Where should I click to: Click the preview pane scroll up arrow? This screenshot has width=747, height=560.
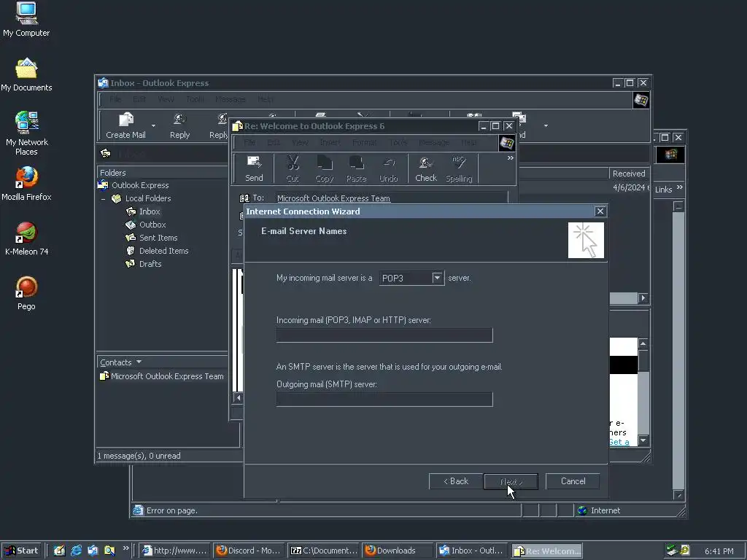tap(643, 343)
